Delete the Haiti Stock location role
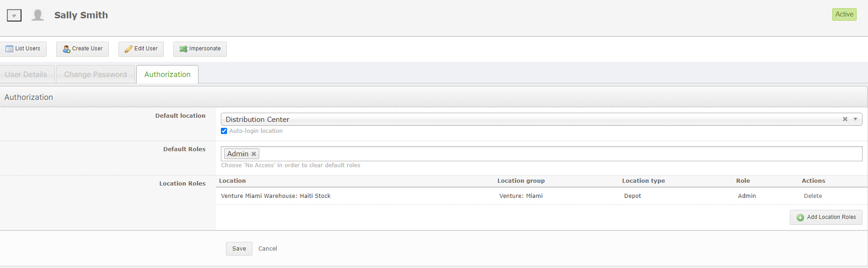Viewport: 868px width, 268px height. (x=813, y=196)
